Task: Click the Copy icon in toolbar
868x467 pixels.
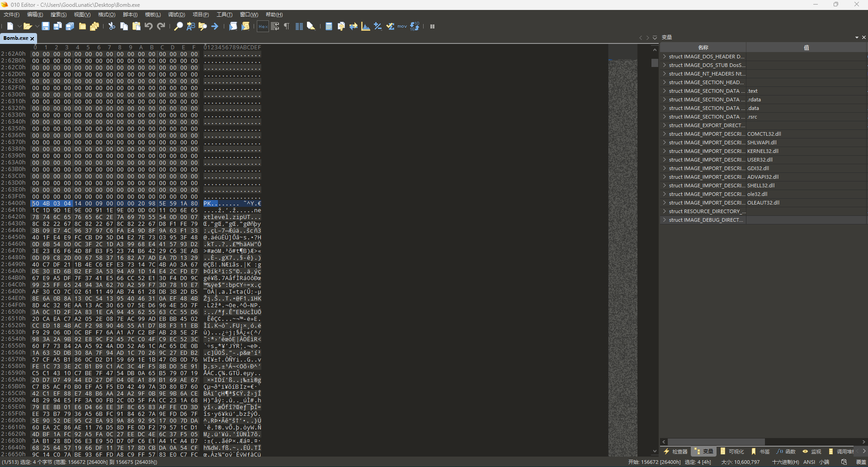Action: click(x=124, y=26)
